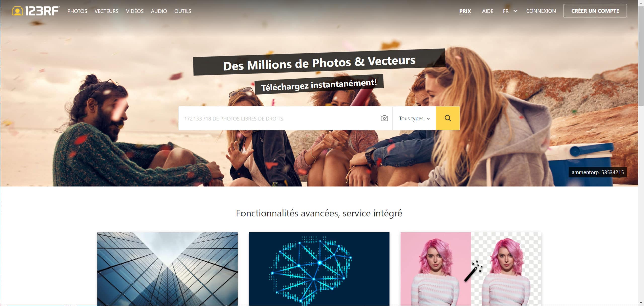Open the VECTEURS menu

pos(106,11)
